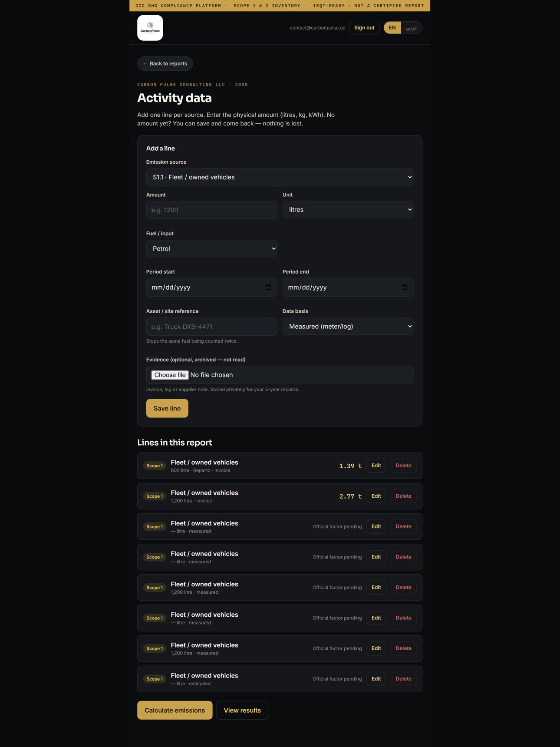Click the Period start date field
560x747 pixels.
[x=211, y=287]
